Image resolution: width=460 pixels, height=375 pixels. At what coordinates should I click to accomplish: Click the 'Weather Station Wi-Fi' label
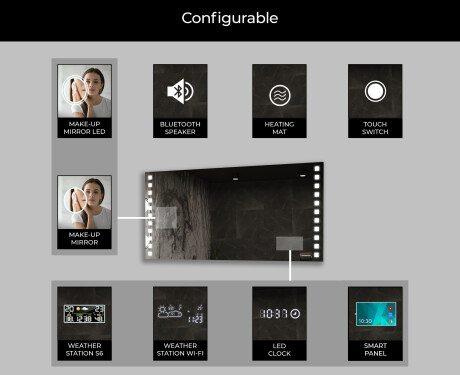(180, 350)
